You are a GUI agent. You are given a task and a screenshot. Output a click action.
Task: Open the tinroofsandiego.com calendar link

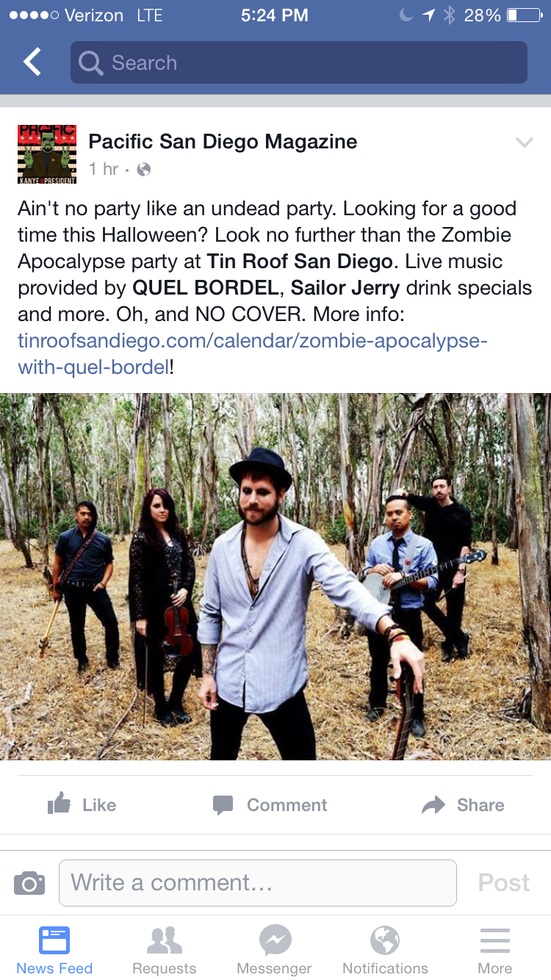(253, 353)
